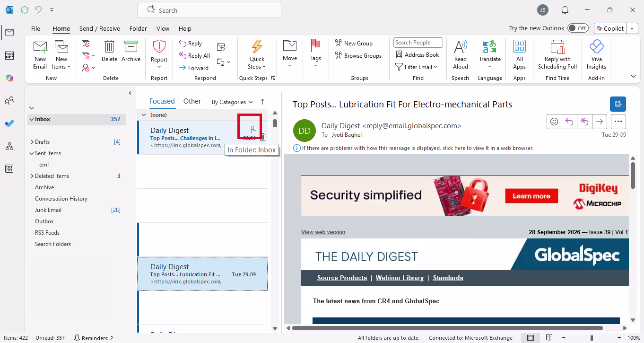The width and height of the screenshot is (644, 343).
Task: Collapse the ribbon with the chevron
Action: pos(633,76)
